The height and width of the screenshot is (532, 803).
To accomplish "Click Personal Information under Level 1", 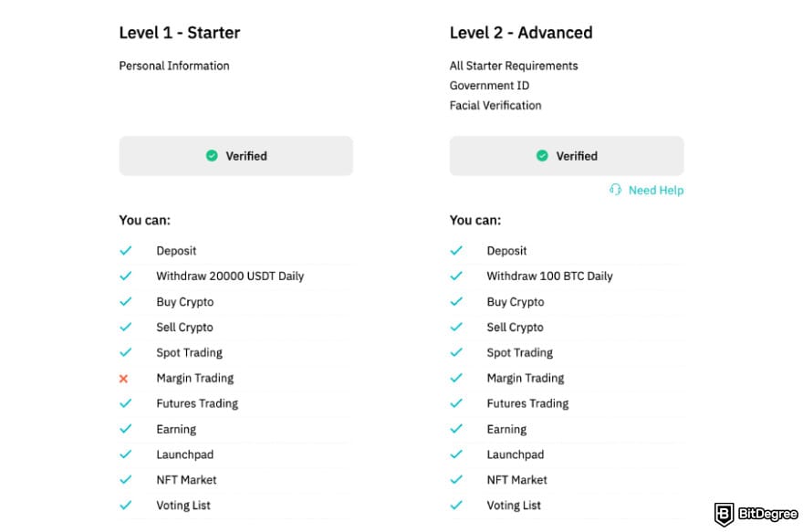I will click(174, 66).
